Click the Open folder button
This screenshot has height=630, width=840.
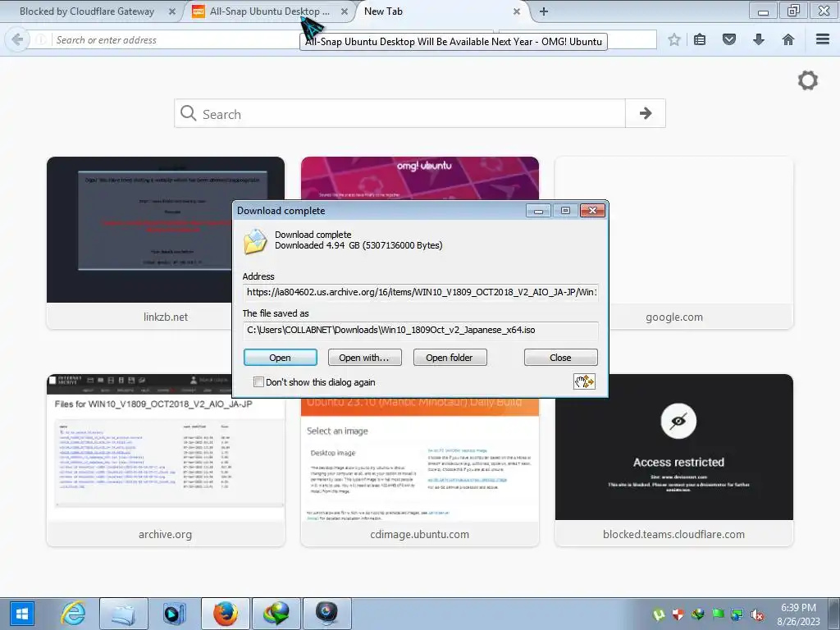[x=450, y=358]
